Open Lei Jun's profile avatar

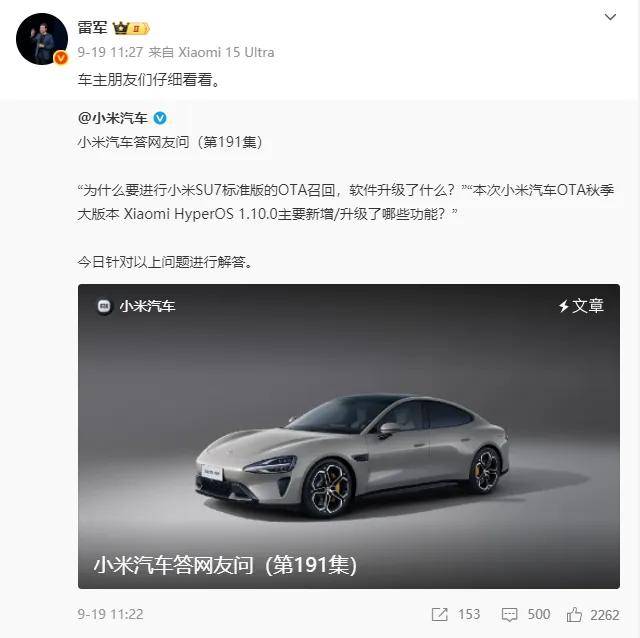tap(42, 39)
